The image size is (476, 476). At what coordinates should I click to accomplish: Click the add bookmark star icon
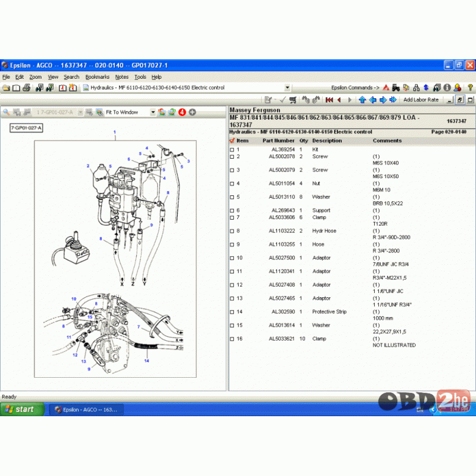pyautogui.click(x=73, y=88)
